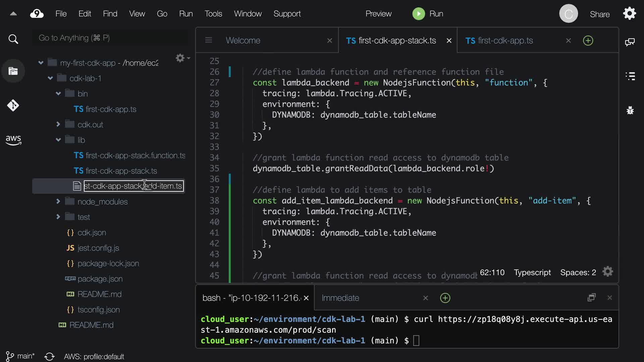The width and height of the screenshot is (644, 362).
Task: Collapse the lib folder
Action: pyautogui.click(x=58, y=140)
